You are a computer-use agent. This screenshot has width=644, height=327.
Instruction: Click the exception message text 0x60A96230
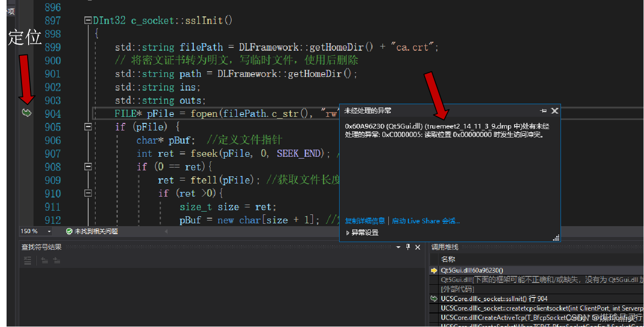coord(364,127)
